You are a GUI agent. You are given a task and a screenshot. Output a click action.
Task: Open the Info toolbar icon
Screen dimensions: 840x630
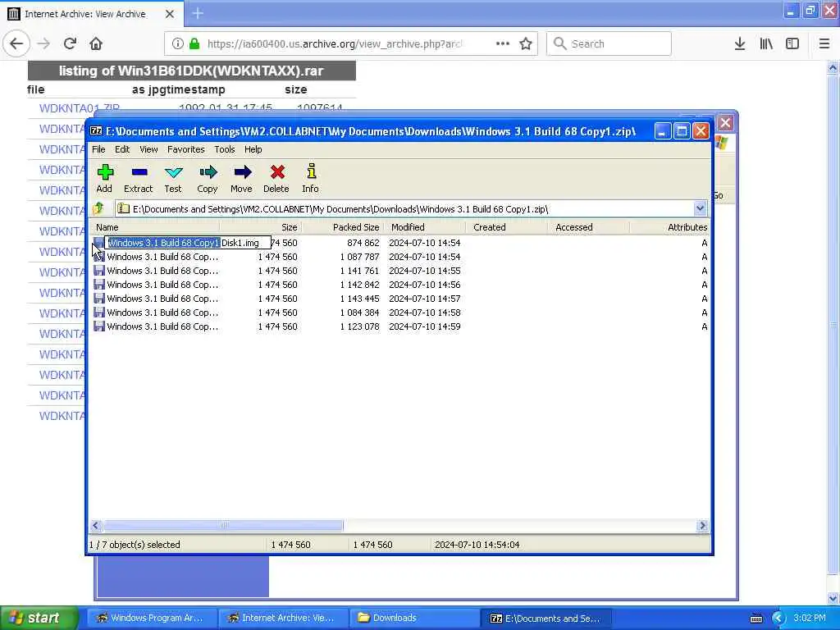click(311, 178)
